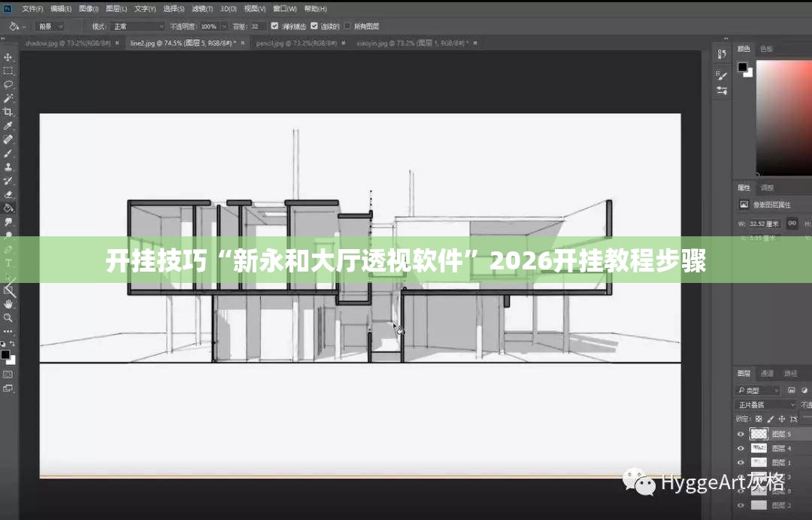812x520 pixels.
Task: Select the Paint Bucket tool
Action: pyautogui.click(x=8, y=208)
